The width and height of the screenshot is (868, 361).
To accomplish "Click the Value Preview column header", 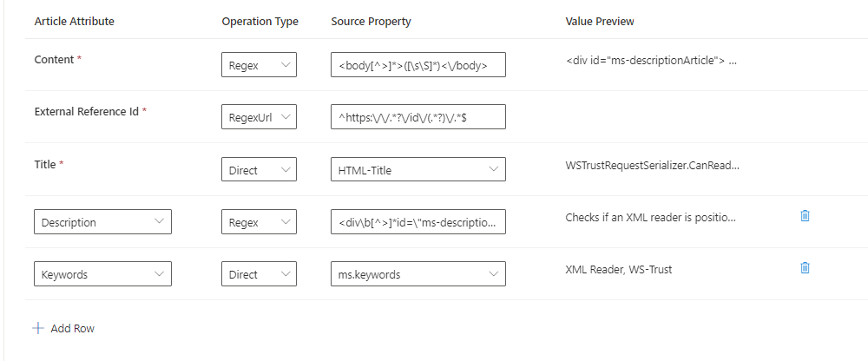I will (x=599, y=21).
